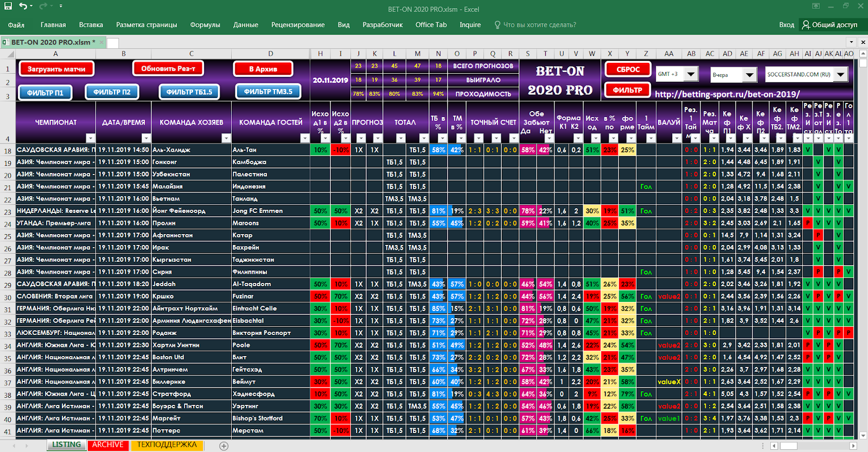Open document tab list dropdown arrow
The width and height of the screenshot is (868, 452).
(x=851, y=42)
